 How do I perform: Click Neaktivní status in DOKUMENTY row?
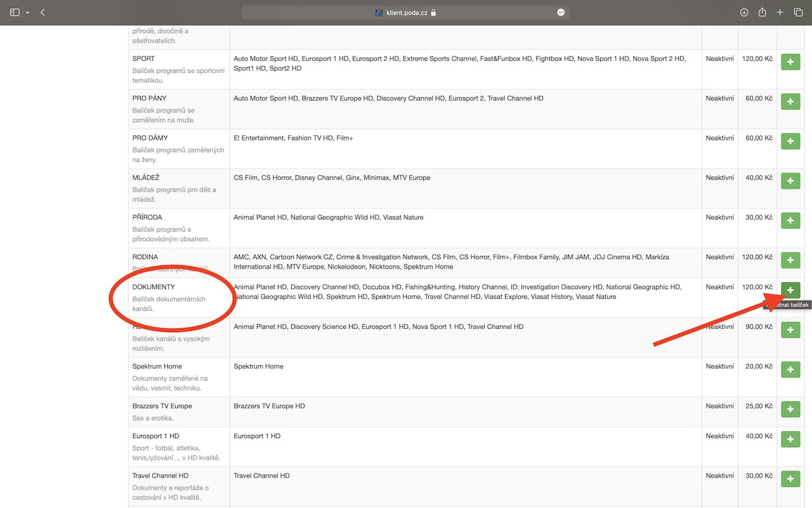point(719,287)
